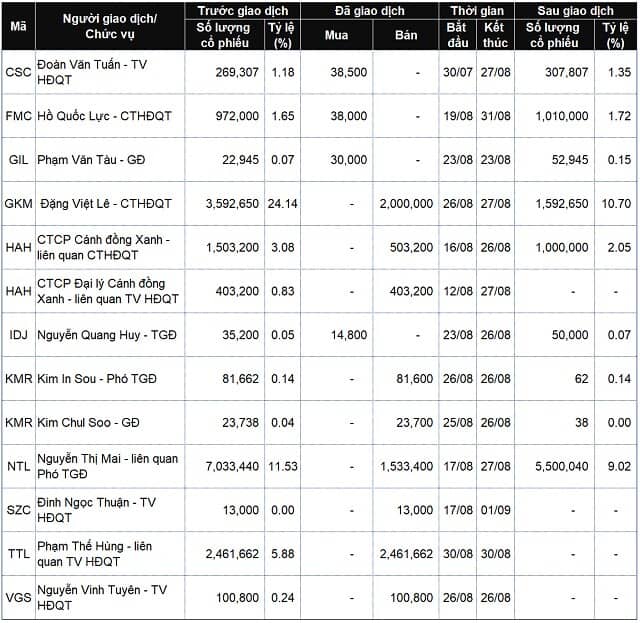Select the SZC end date 01/09

click(x=496, y=510)
